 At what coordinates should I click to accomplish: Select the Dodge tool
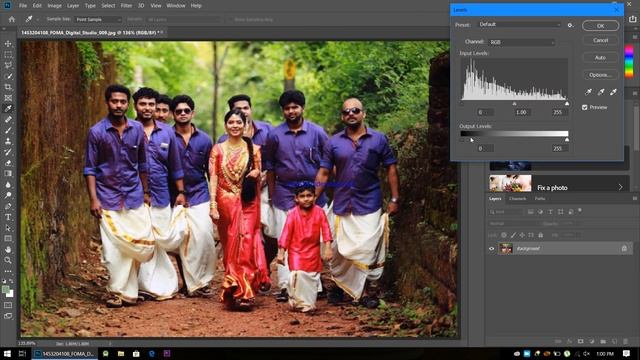click(8, 195)
